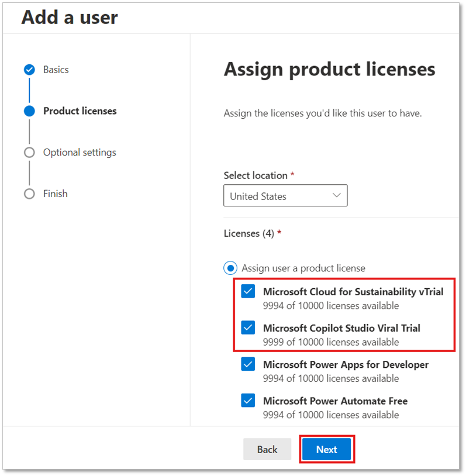The width and height of the screenshot is (466, 476).
Task: Uncheck Microsoft Cloud for Sustainability vTrial checkbox
Action: tap(248, 291)
